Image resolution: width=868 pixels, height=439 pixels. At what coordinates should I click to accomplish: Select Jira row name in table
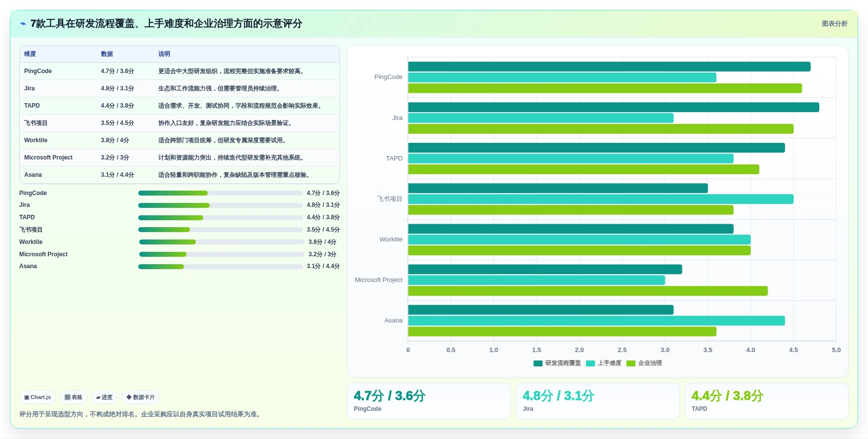pyautogui.click(x=30, y=88)
